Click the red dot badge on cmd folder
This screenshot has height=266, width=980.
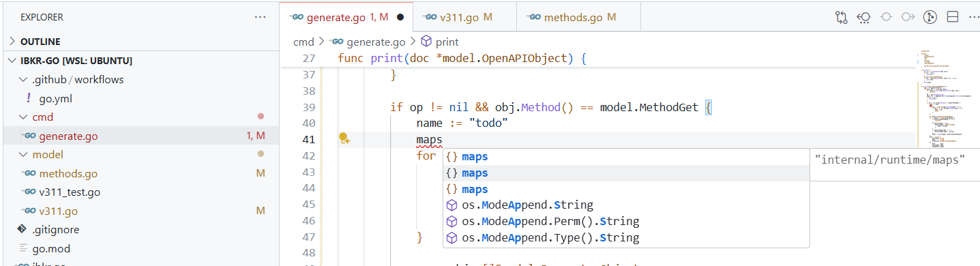[x=260, y=117]
